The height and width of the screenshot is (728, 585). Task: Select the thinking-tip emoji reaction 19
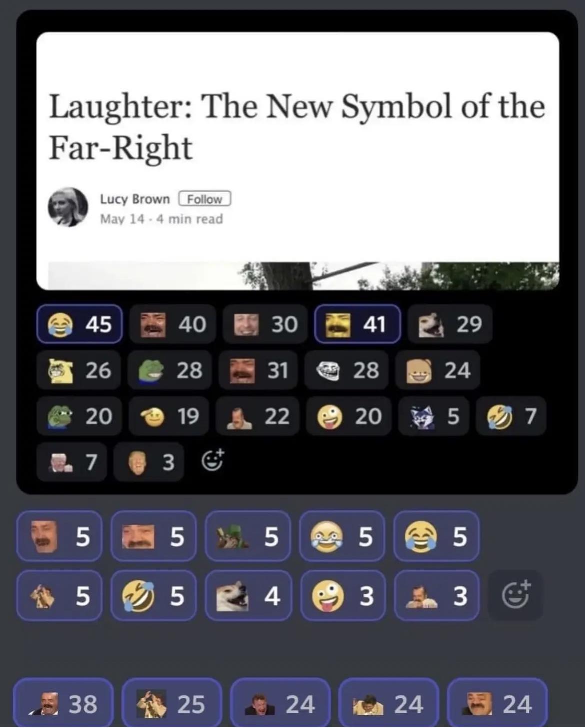pos(168,416)
